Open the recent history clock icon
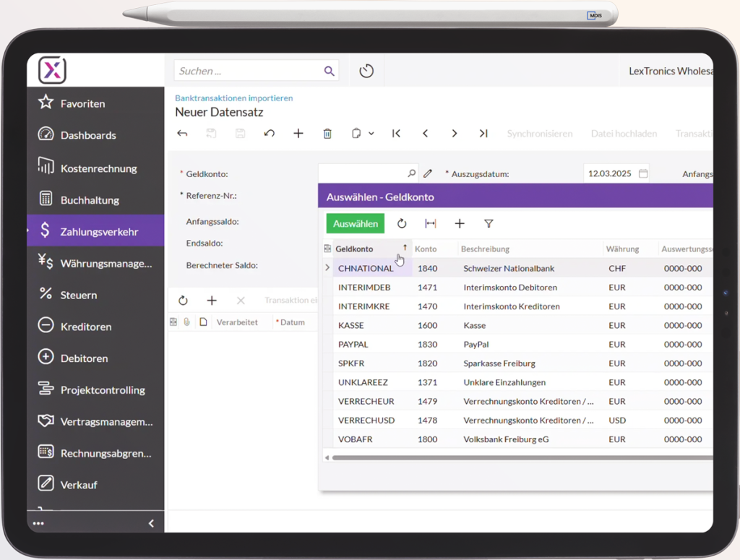 click(x=366, y=71)
